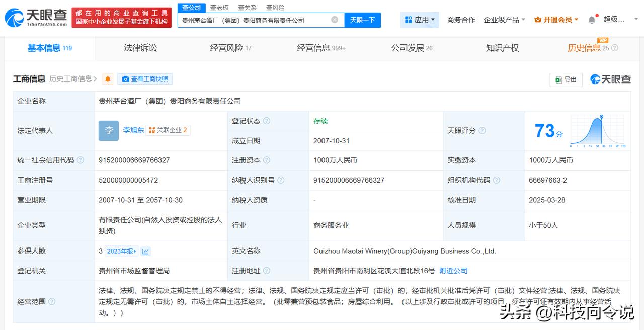The width and height of the screenshot is (644, 330).
Task: Click the 存续 registration status value
Action: pos(320,121)
